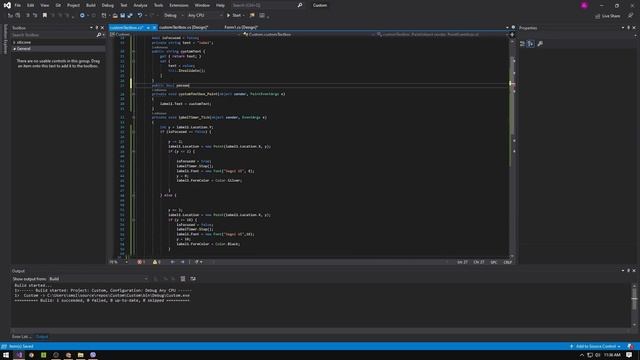
Task: Focus the Search Toolbox field
Action: pos(53,35)
